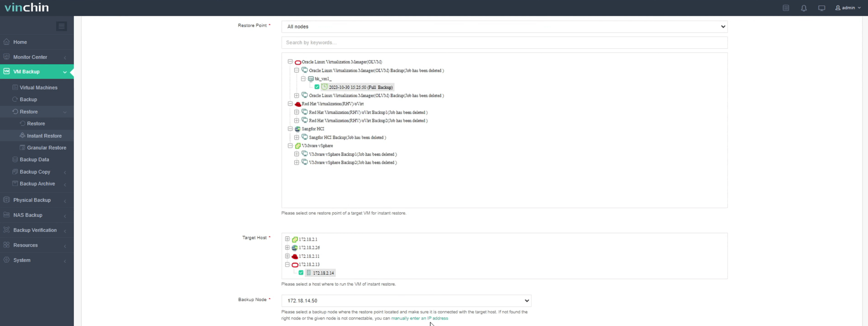Viewport: 868px width, 326px height.
Task: Uncheck the 172.18.2.14 host checkbox
Action: [x=301, y=273]
